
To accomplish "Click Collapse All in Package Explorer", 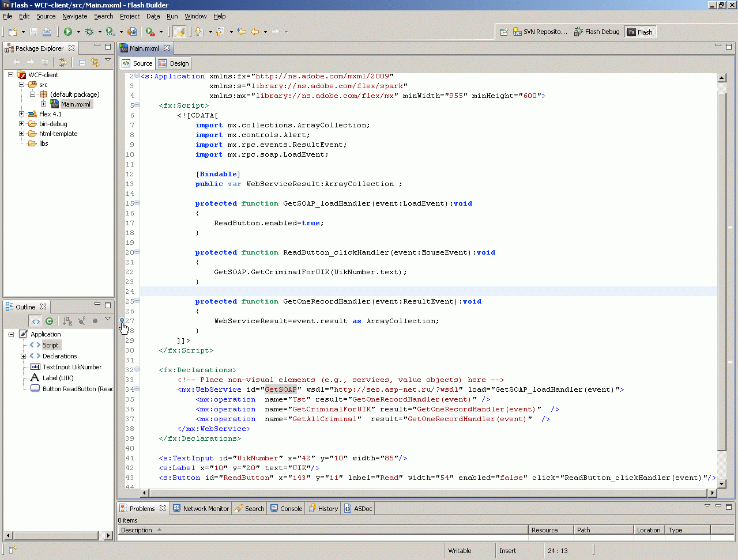I will tap(82, 62).
